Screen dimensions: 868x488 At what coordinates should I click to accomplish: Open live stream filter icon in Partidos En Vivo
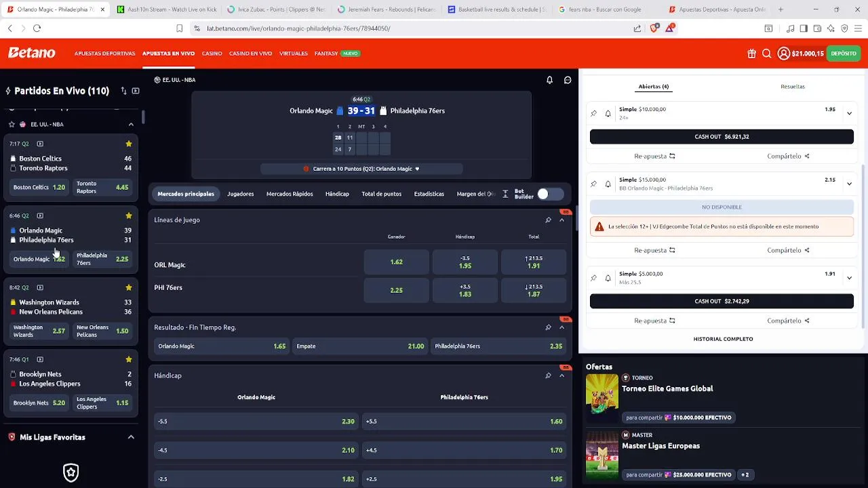coord(136,91)
